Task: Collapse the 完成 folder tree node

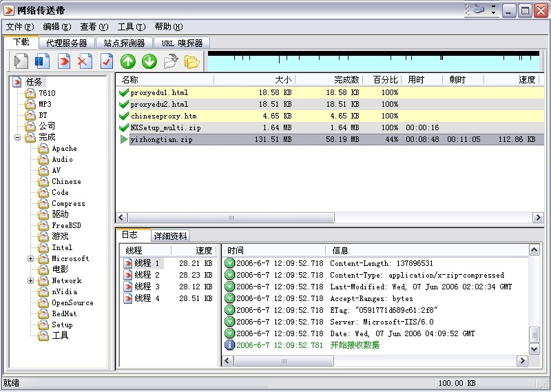Action: coord(17,137)
